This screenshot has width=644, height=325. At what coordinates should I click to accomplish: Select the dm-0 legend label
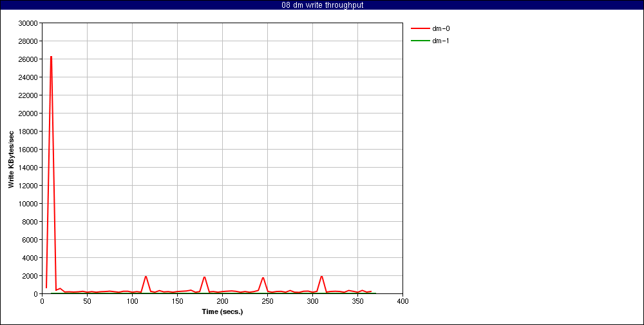(x=440, y=28)
